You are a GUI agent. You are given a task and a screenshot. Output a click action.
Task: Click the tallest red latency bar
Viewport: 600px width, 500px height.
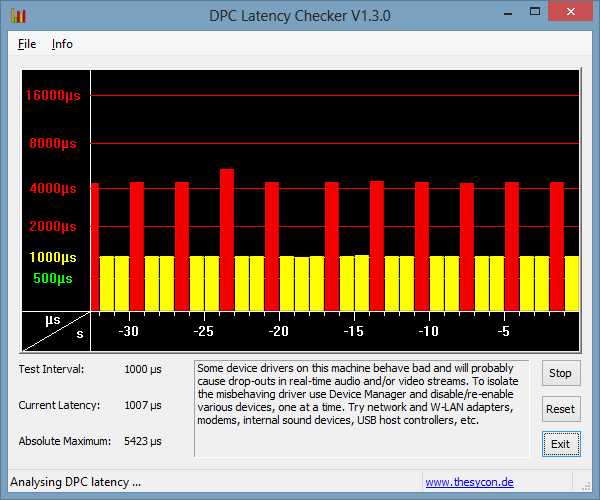(227, 240)
